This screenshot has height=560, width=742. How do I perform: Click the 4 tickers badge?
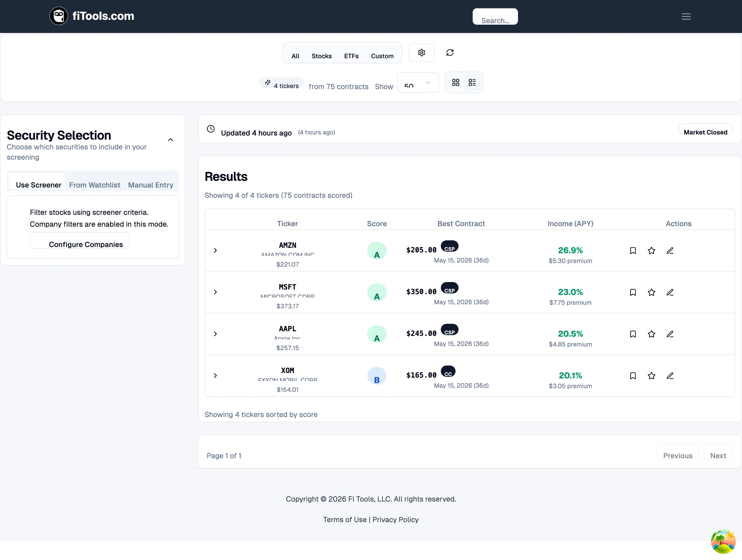click(282, 82)
